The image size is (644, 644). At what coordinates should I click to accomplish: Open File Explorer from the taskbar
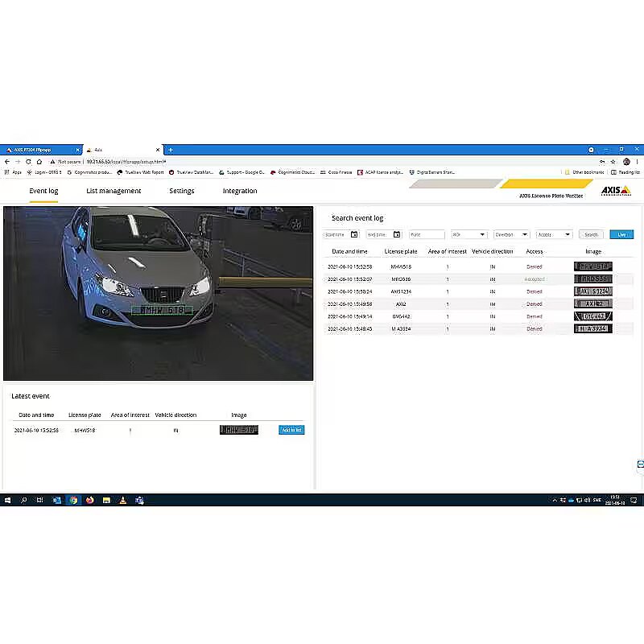point(106,500)
